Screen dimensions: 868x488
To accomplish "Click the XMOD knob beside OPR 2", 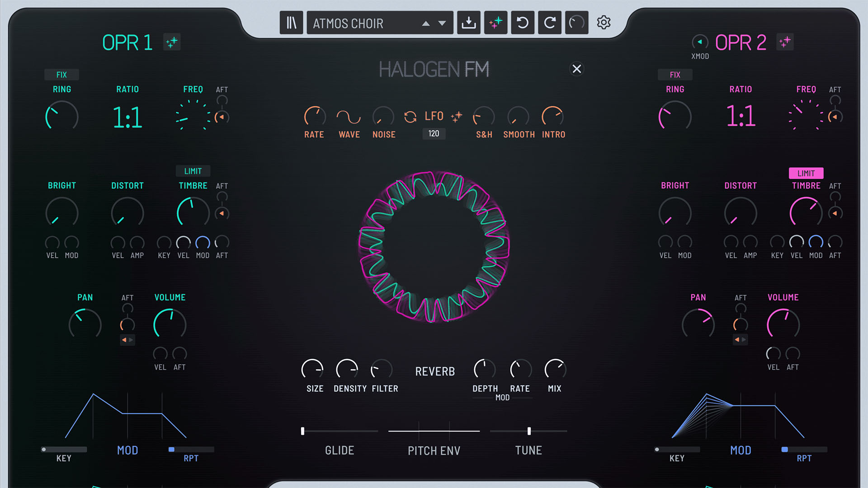I will [x=700, y=42].
